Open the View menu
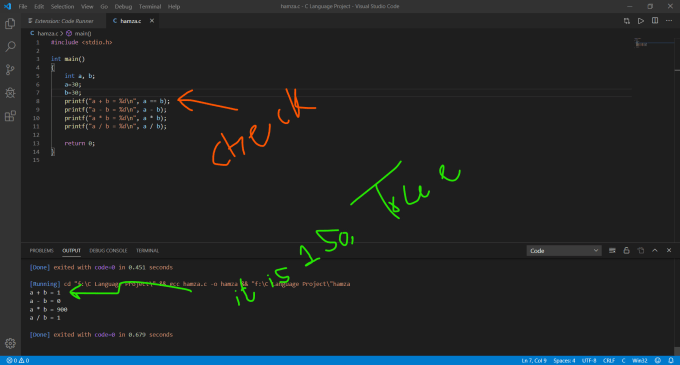Viewport: 680px width, 365px height. tap(87, 7)
